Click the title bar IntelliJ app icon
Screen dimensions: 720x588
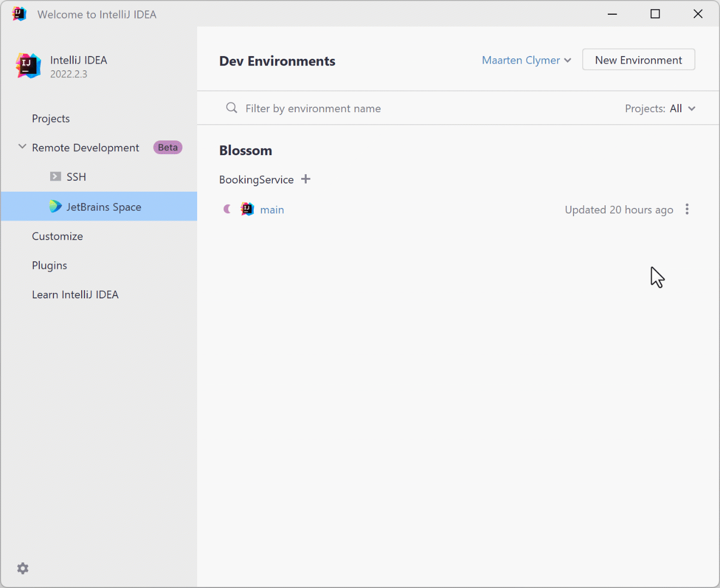(19, 14)
